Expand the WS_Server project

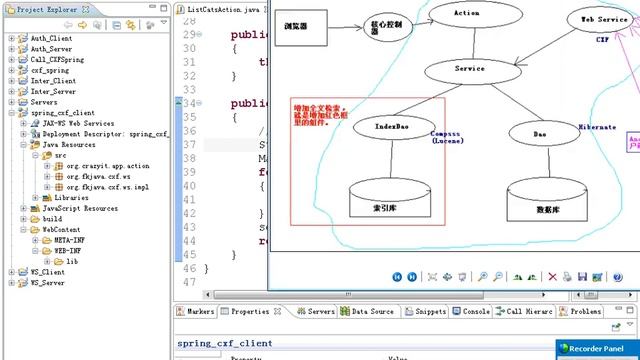pyautogui.click(x=12, y=282)
